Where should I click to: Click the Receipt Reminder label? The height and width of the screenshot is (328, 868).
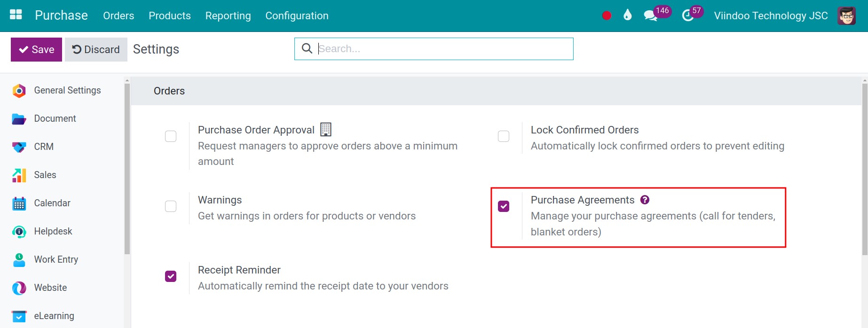coord(239,270)
